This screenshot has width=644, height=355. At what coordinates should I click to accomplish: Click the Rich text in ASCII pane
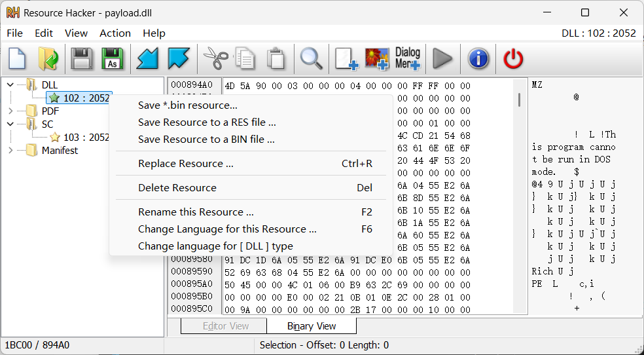[x=543, y=272]
